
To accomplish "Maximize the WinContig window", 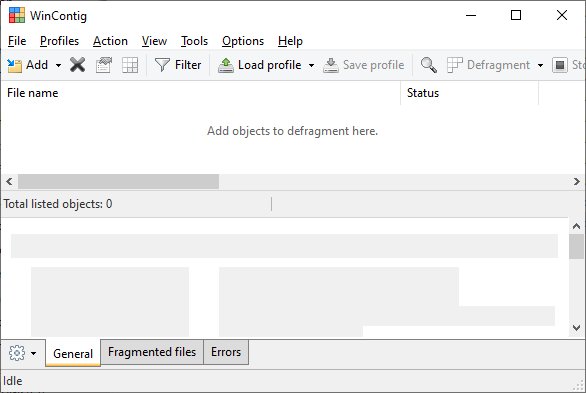I will [x=516, y=15].
